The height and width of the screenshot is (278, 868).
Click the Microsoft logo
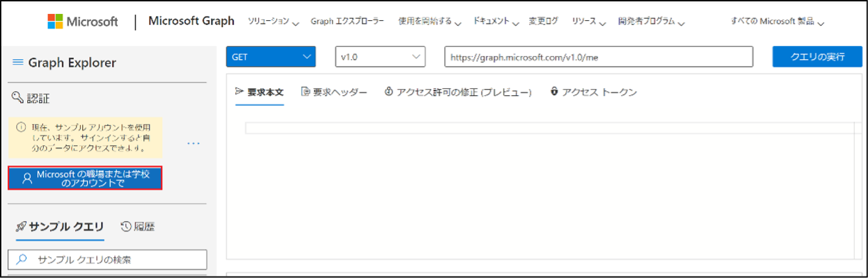[83, 22]
